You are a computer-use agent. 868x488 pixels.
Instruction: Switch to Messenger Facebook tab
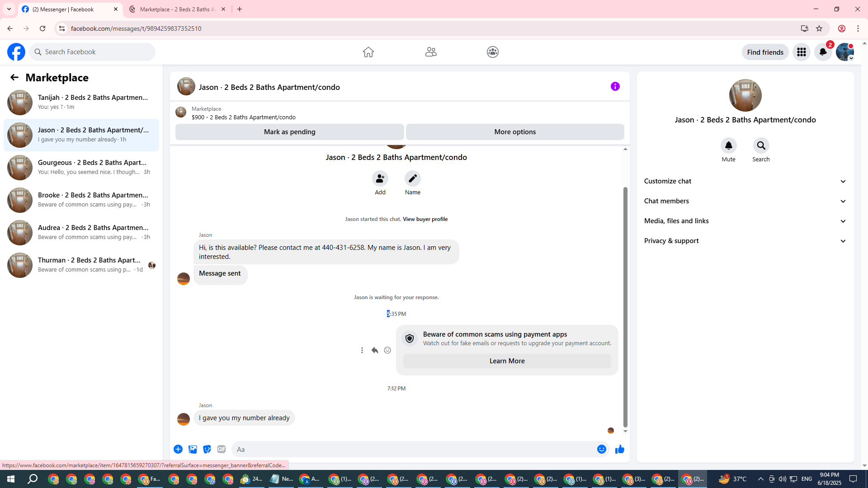pos(70,9)
